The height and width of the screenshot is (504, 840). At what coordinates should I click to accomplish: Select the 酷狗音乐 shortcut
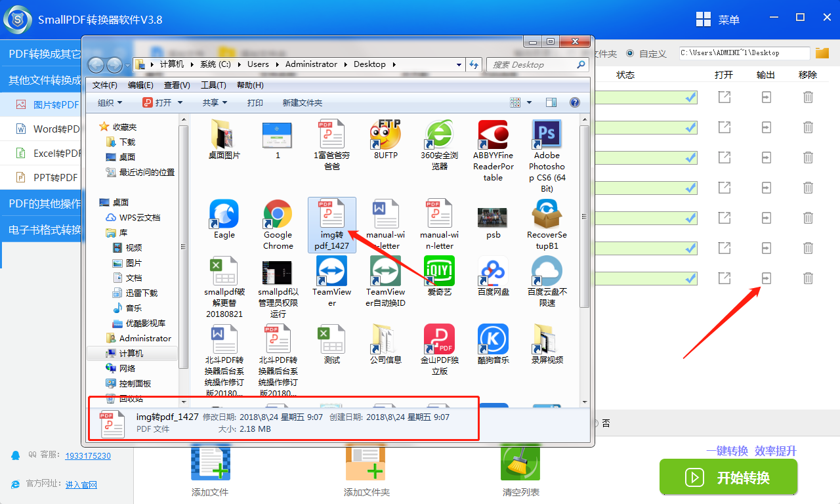493,345
